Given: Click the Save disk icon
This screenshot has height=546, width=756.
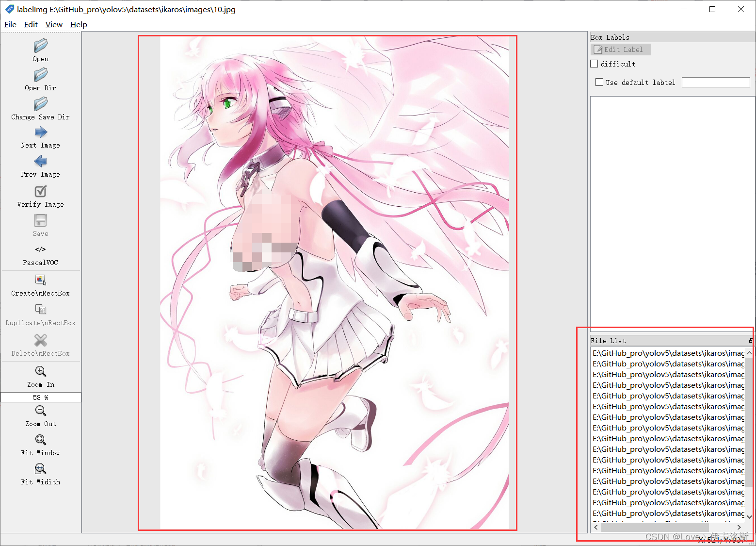Looking at the screenshot, I should click(41, 220).
